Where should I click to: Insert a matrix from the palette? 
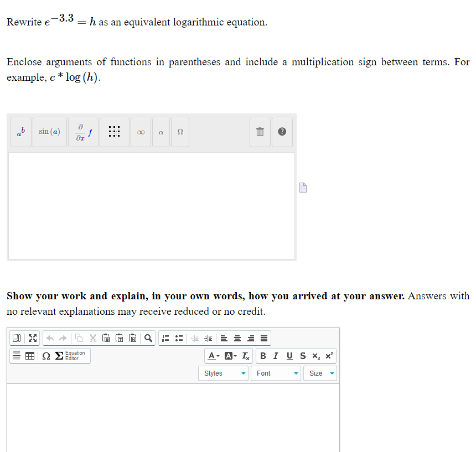114,132
